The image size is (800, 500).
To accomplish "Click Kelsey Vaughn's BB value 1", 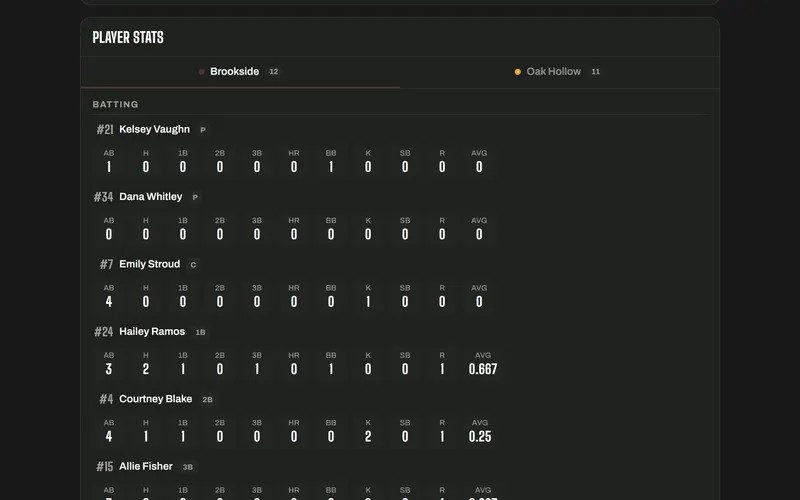I will pos(331,167).
